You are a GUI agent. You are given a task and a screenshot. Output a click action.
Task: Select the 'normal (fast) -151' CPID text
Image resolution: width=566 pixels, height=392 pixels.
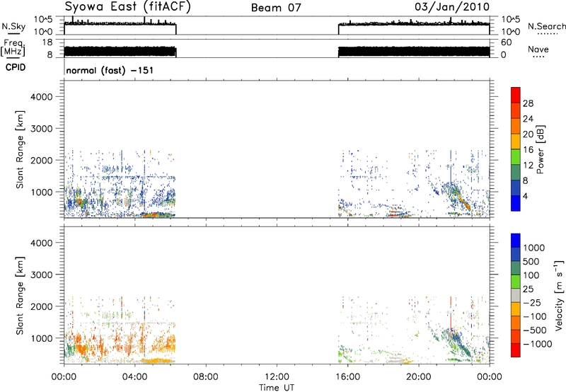(110, 70)
